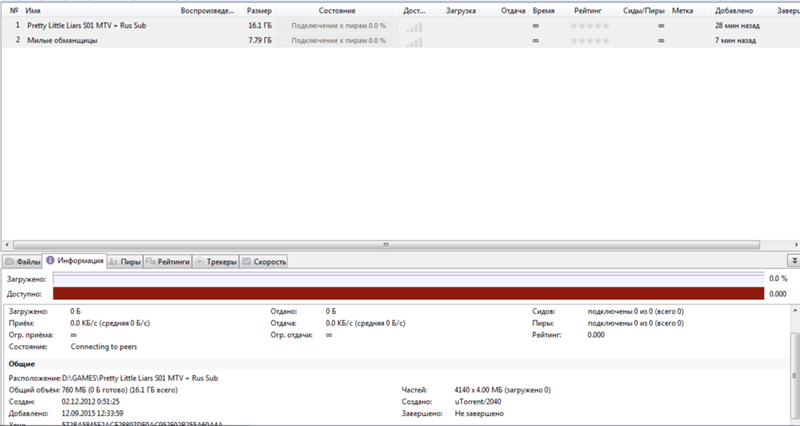This screenshot has width=800, height=426.
Task: Click the 7.79 ГБ size cell
Action: (260, 40)
